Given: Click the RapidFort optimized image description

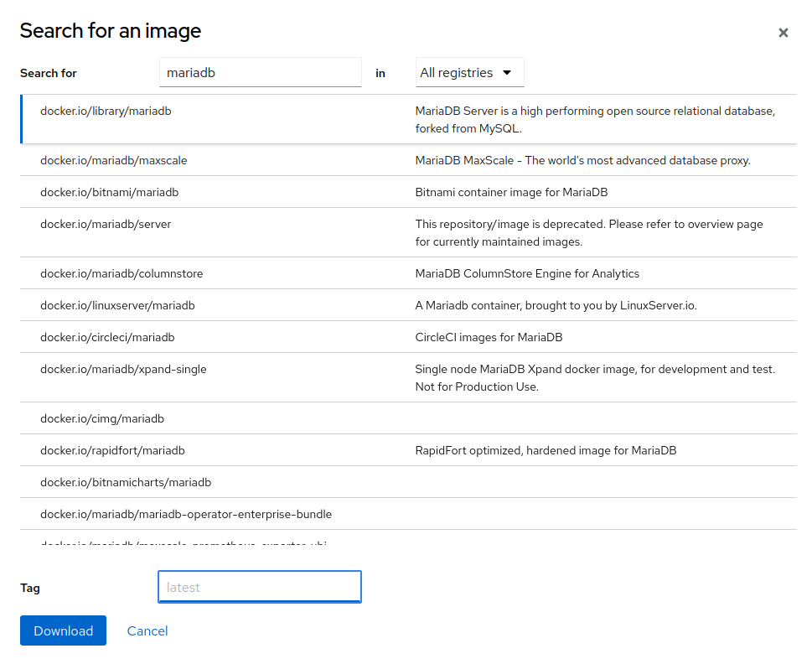Looking at the screenshot, I should [x=546, y=450].
